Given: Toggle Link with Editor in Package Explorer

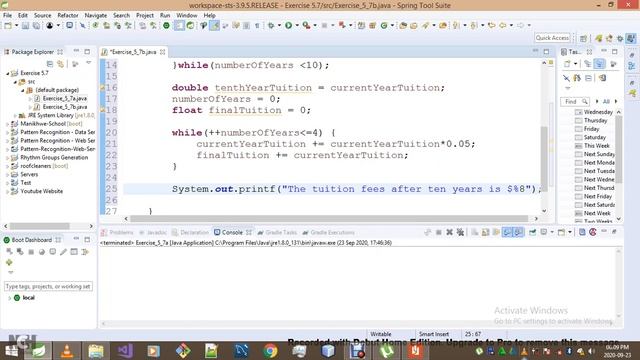Looking at the screenshot, I should (61, 64).
